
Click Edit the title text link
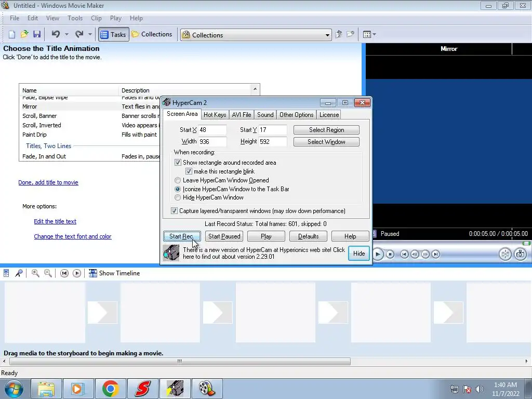(55, 221)
